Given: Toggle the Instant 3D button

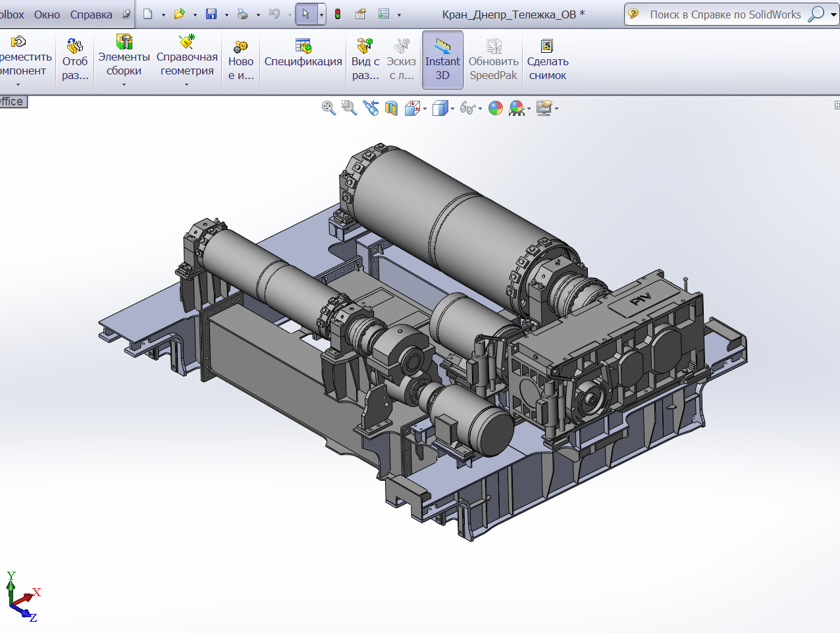Looking at the screenshot, I should tap(442, 60).
